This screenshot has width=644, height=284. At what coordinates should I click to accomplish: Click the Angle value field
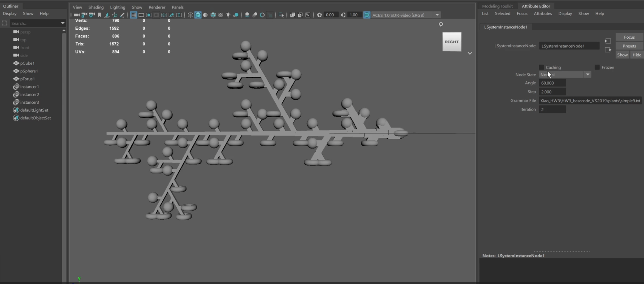point(552,83)
